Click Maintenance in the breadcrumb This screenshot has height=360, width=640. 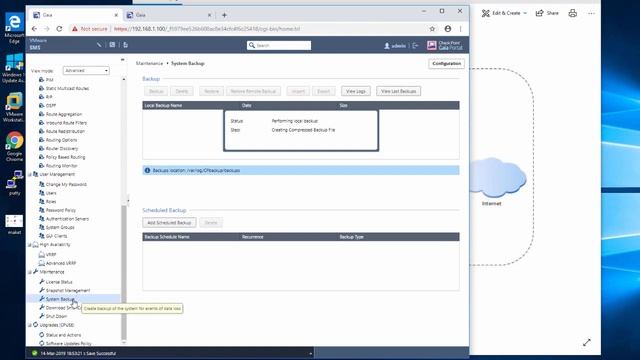click(x=149, y=63)
